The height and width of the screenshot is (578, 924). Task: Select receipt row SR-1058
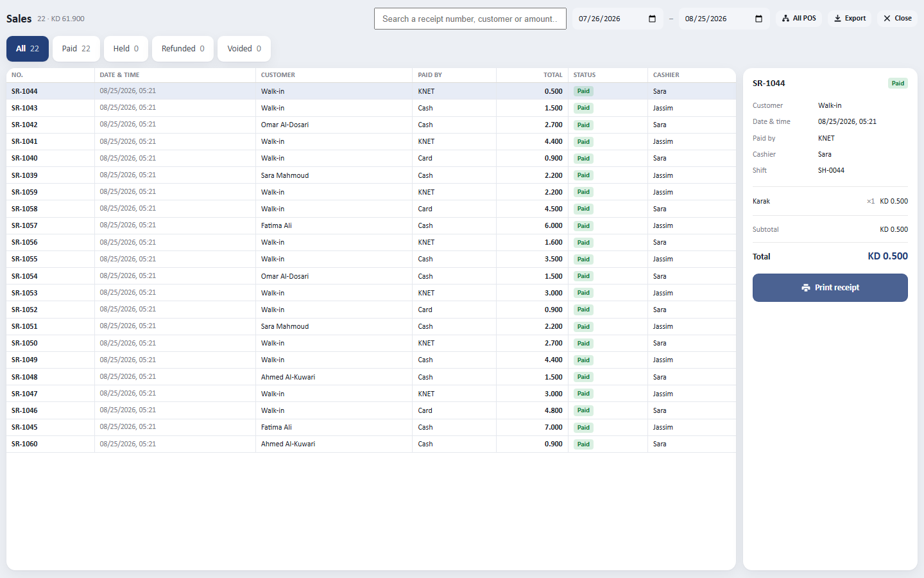371,209
